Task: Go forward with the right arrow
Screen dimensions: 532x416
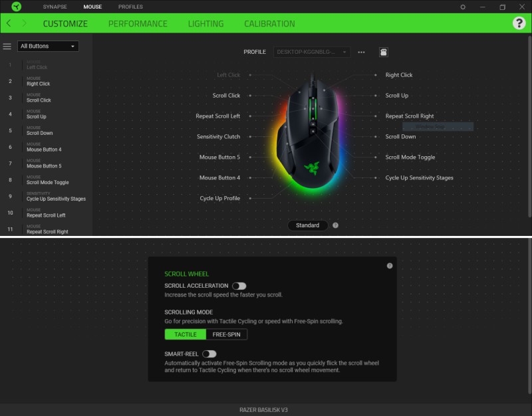Action: [x=24, y=23]
